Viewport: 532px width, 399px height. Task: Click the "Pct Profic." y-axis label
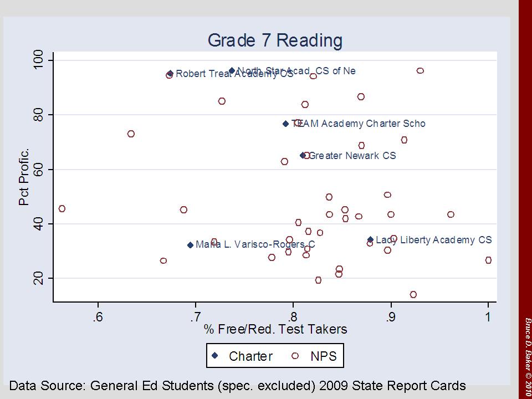point(24,177)
